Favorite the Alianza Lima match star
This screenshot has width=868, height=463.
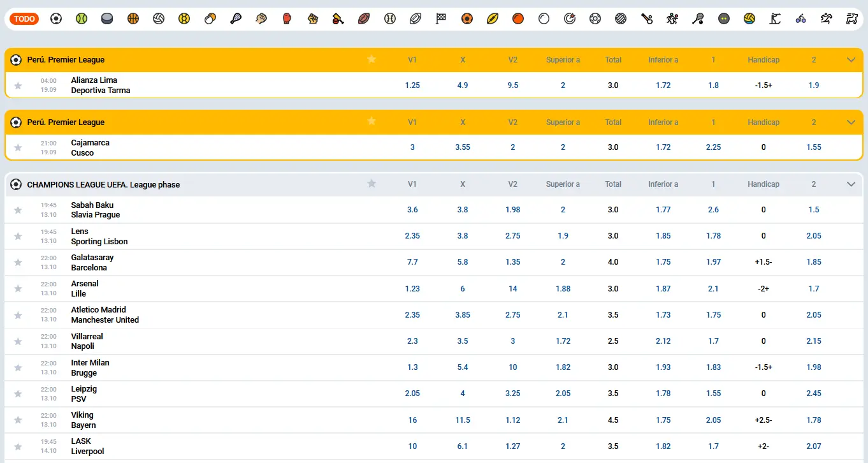click(18, 85)
